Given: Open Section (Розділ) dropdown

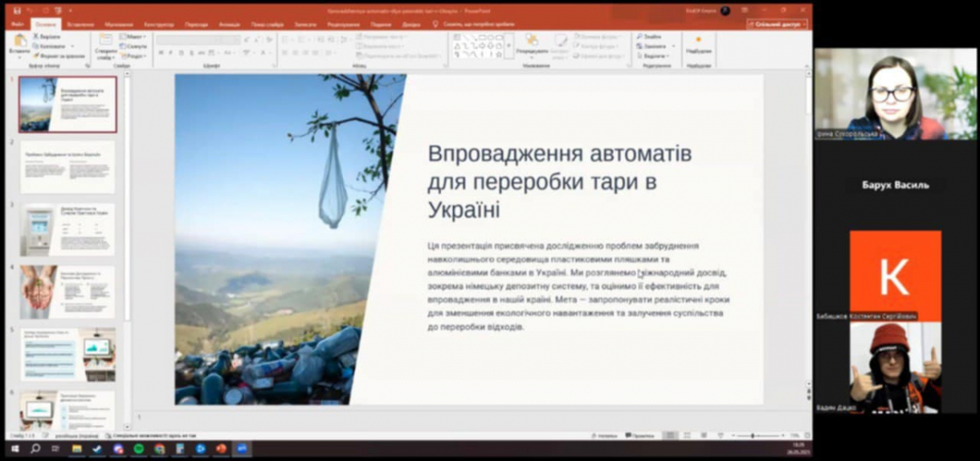Looking at the screenshot, I should 132,56.
